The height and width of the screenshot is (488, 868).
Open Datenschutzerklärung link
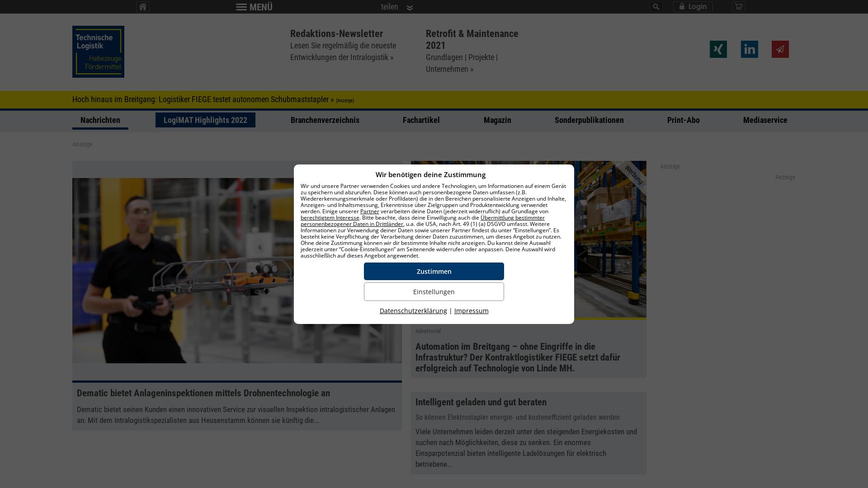tap(413, 311)
